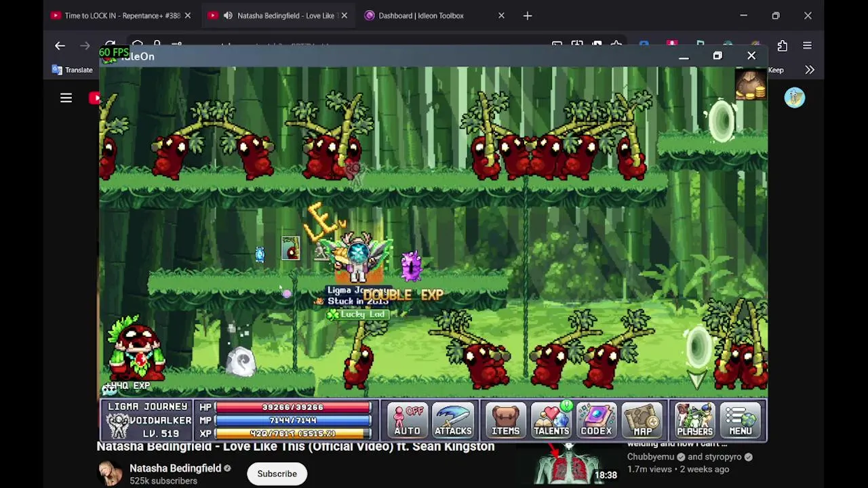Subscribe to Natasha Bedingfield
The width and height of the screenshot is (868, 488).
click(277, 474)
